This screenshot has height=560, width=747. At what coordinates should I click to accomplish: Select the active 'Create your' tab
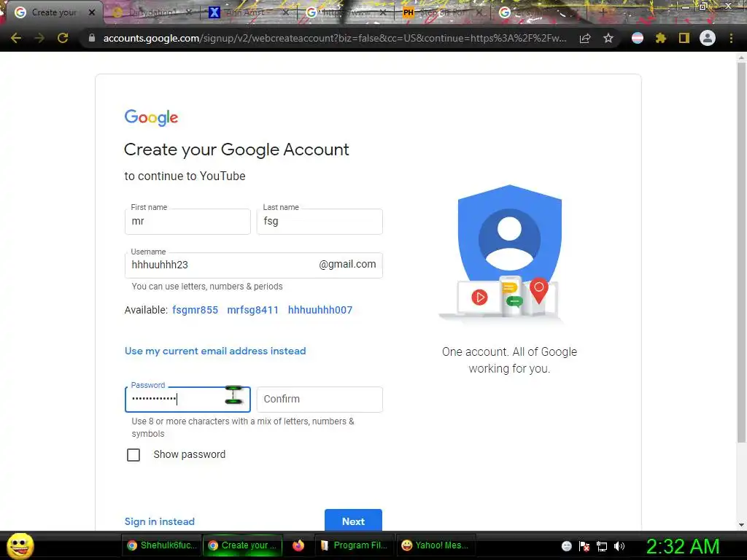[53, 12]
